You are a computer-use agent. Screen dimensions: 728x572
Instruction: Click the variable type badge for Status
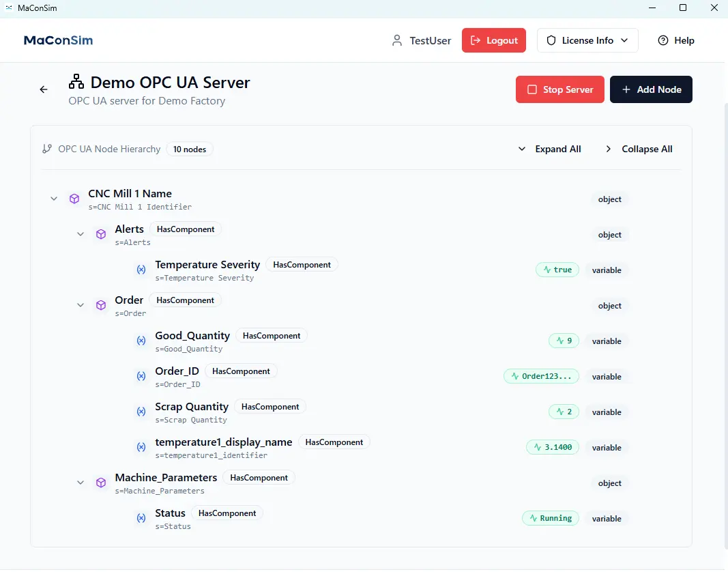[607, 519]
